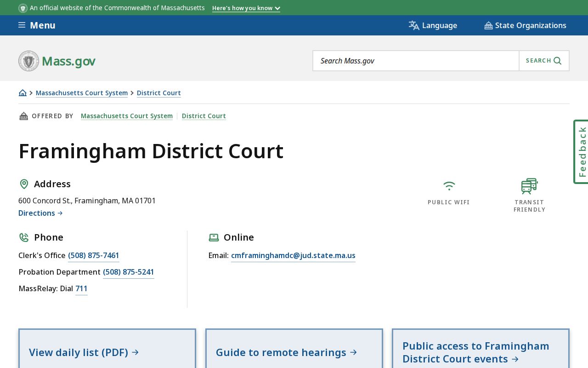The height and width of the screenshot is (368, 588).
Task: Click the home breadcrumb icon
Action: [x=23, y=93]
